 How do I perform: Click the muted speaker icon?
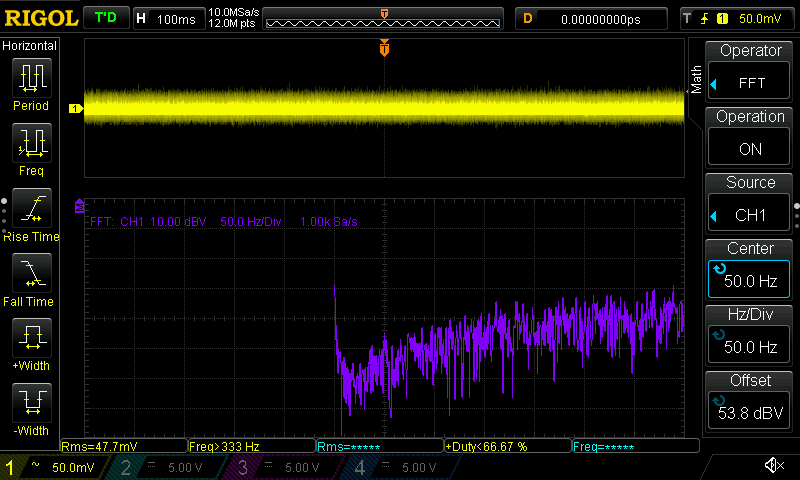[773, 466]
